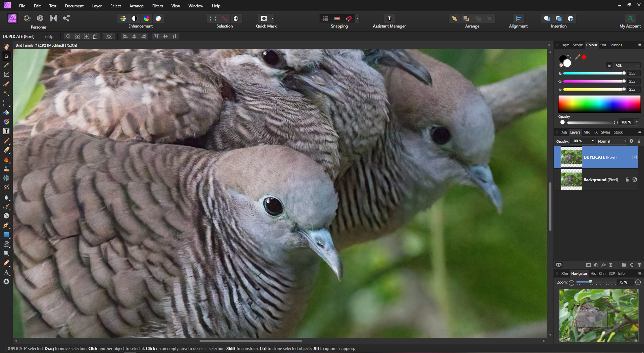The image size is (644, 353).
Task: Select the View hand tool
Action: [x=6, y=47]
